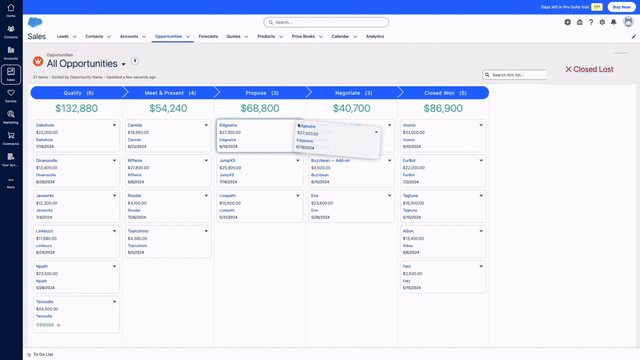Expand Products tab dropdown chevron
This screenshot has width=640, height=360.
point(281,37)
